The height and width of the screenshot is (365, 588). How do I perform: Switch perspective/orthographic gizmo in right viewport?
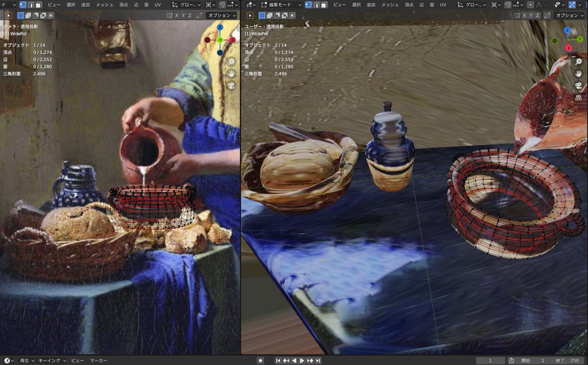(579, 97)
